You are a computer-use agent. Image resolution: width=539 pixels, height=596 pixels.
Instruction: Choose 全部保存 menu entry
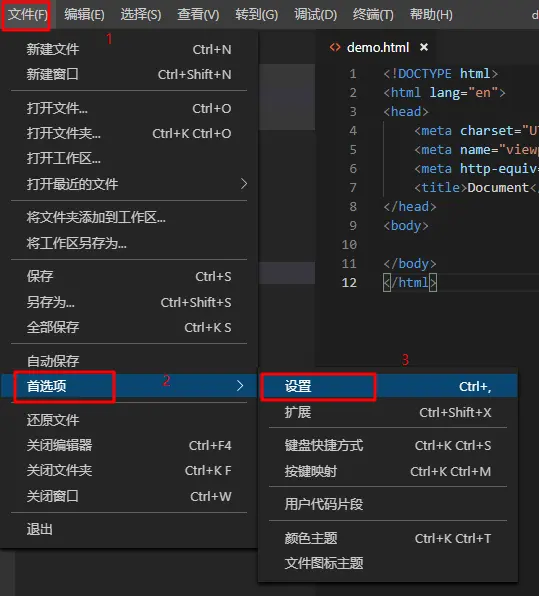(129, 328)
